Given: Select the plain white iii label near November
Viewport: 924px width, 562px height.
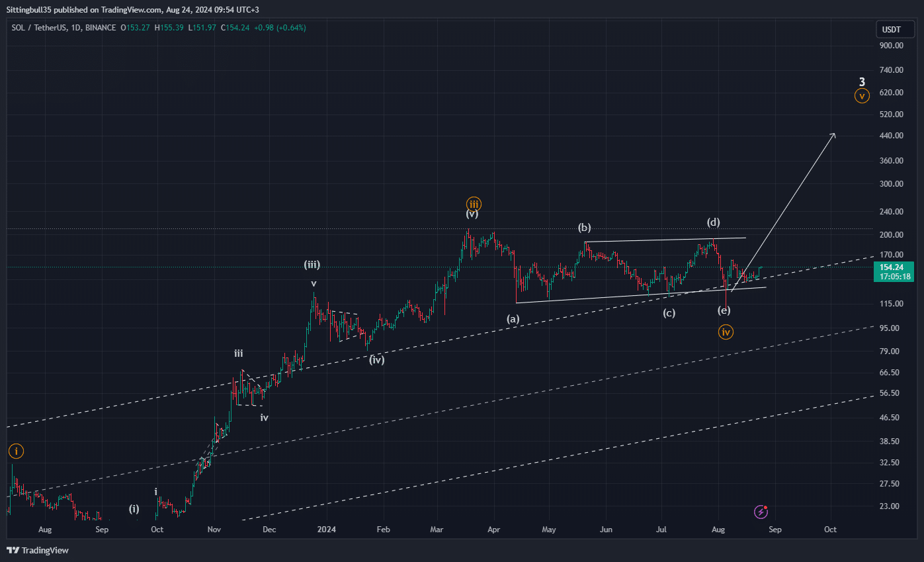Looking at the screenshot, I should click(238, 353).
